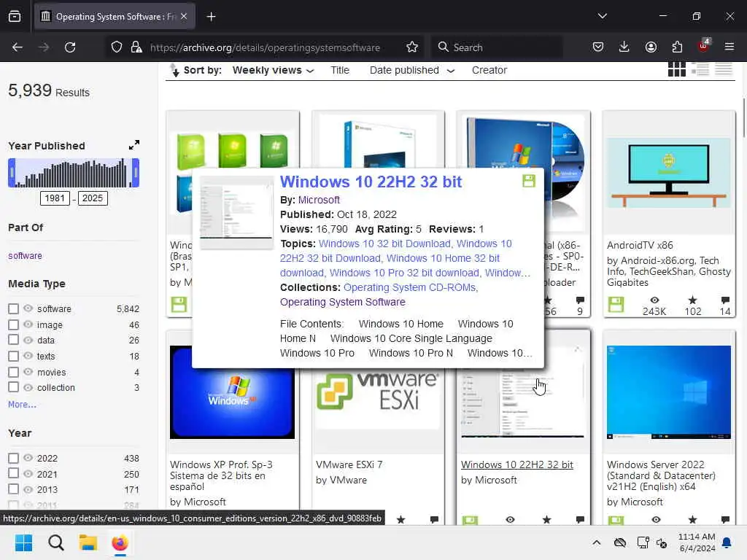Click the left handle of the year slider
This screenshot has height=560, width=747.
pyautogui.click(x=12, y=172)
